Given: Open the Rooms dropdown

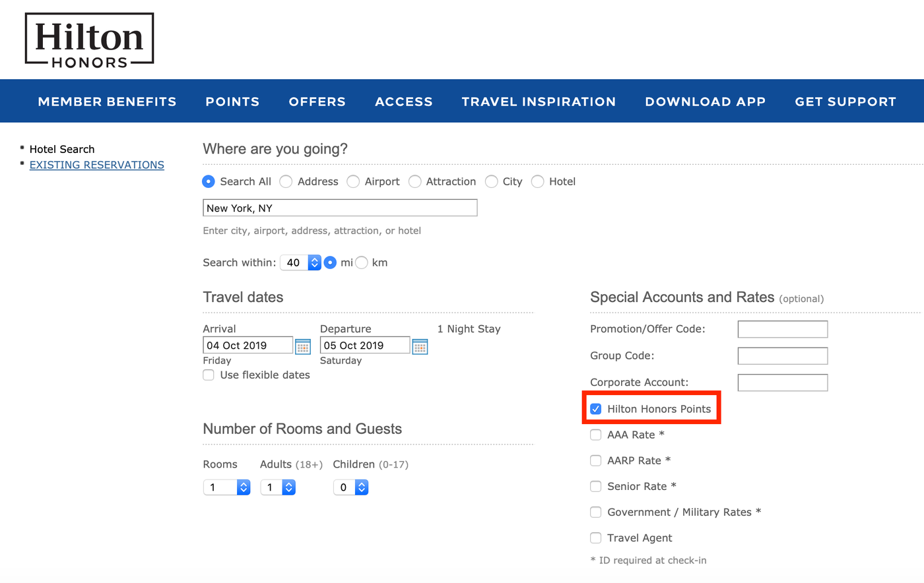Looking at the screenshot, I should point(226,487).
